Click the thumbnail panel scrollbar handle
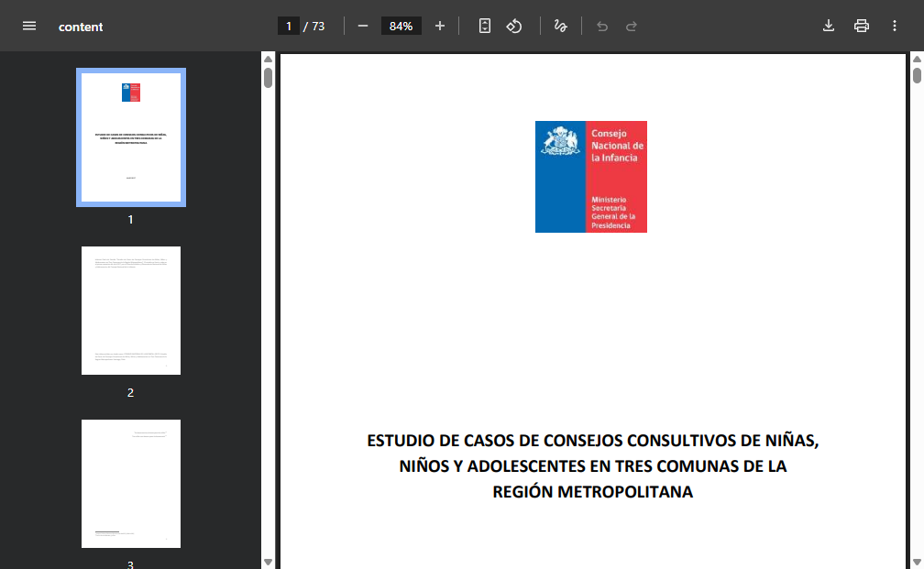The height and width of the screenshot is (569, 924). [x=268, y=78]
